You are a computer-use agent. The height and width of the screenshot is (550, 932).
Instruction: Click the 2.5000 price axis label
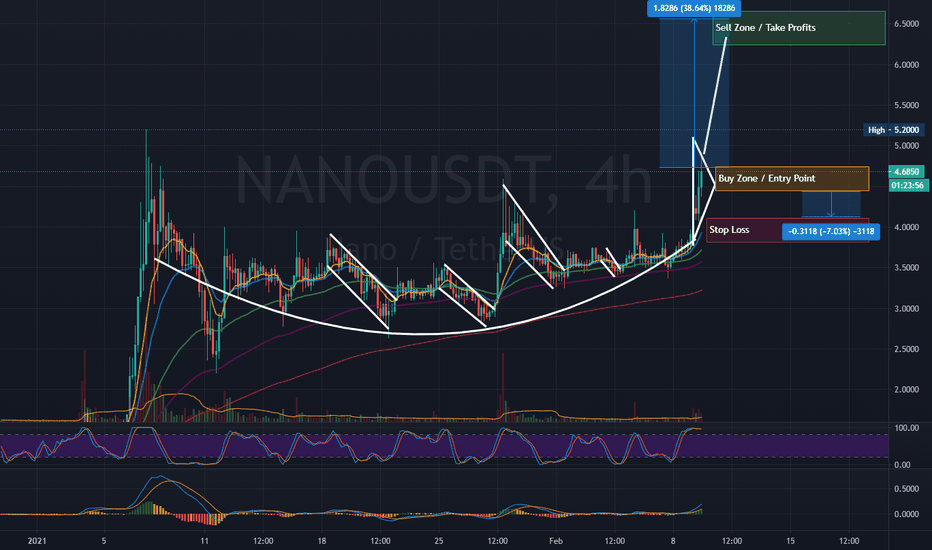[906, 349]
